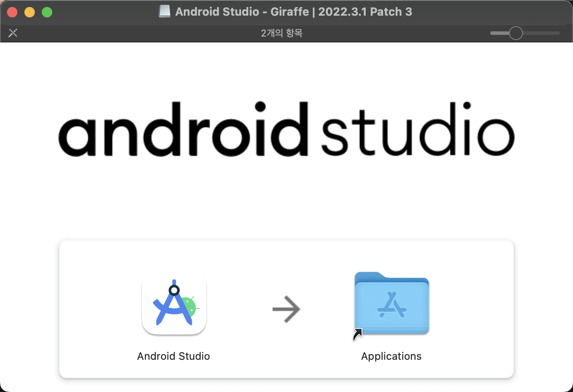Click the Android Studio label under the app icon
Image resolution: width=573 pixels, height=392 pixels.
coord(173,356)
